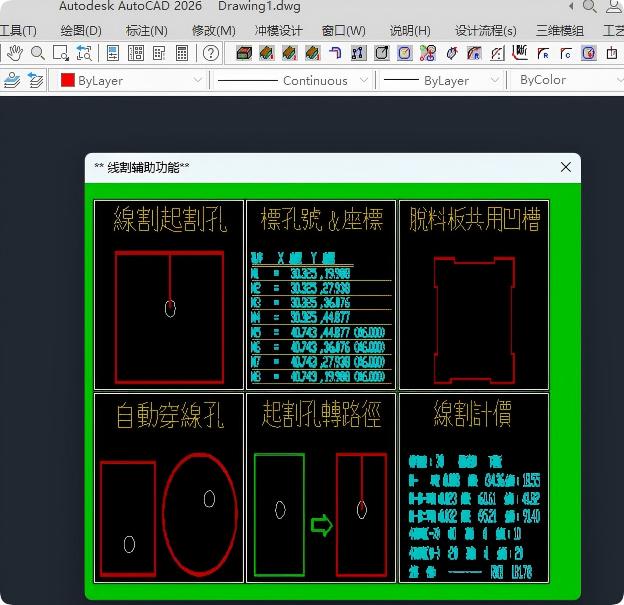Viewport: 624px width, 605px height.
Task: Open the DesignCenter grid icon
Action: click(x=136, y=53)
